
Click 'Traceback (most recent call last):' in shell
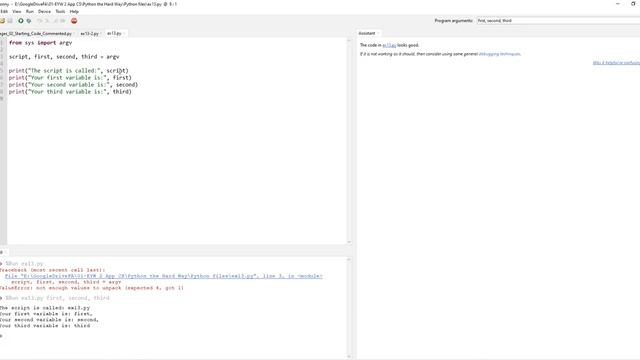[x=53, y=270]
